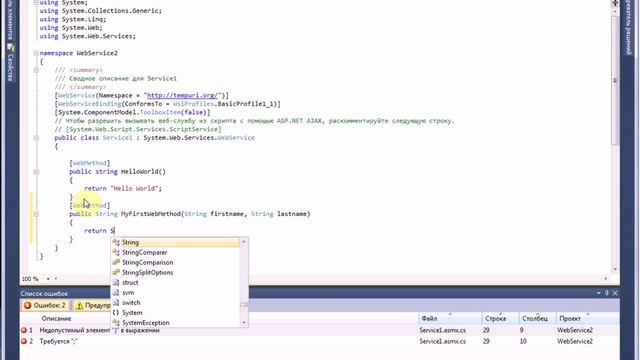Click WebService2 project cell in error 2
This screenshot has height=360, width=640.
coord(575,341)
